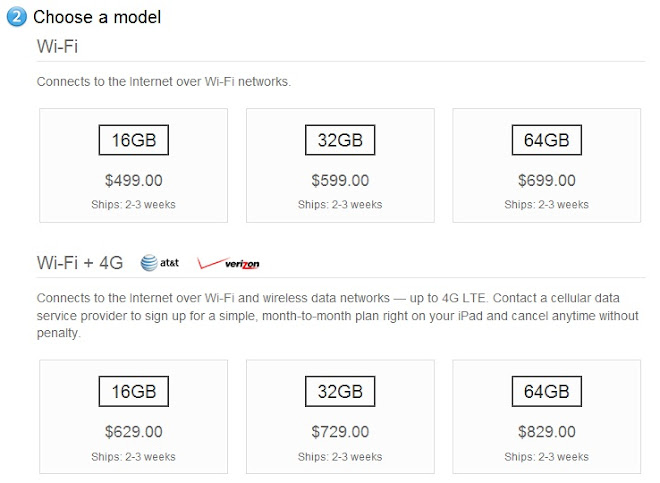Click the Verizon carrier logo

point(228,264)
